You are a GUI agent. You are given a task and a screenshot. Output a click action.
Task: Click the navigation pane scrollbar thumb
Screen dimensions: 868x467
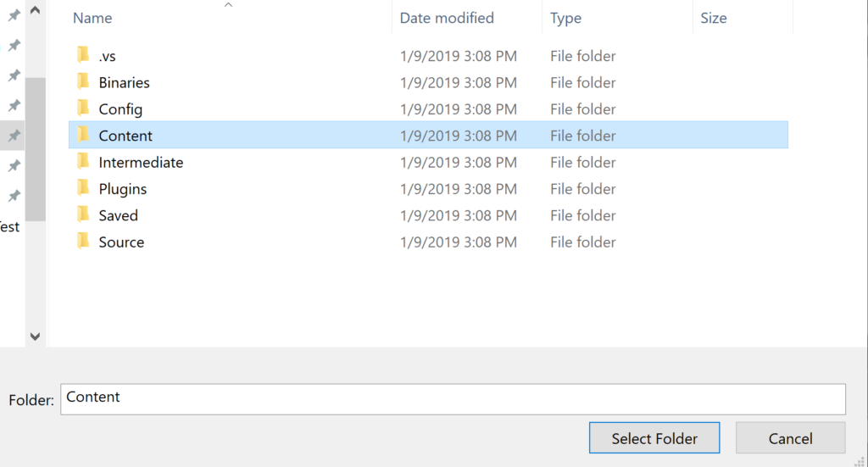35,148
